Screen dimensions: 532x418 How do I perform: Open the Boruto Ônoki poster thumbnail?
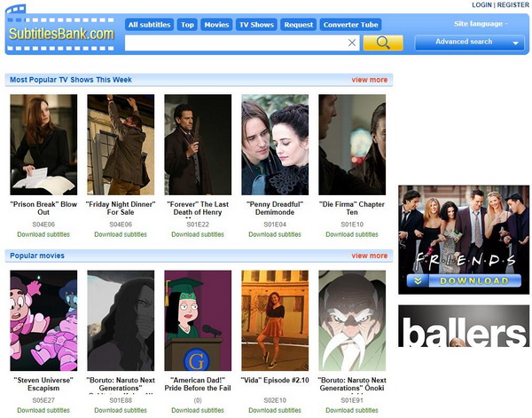[x=352, y=320]
